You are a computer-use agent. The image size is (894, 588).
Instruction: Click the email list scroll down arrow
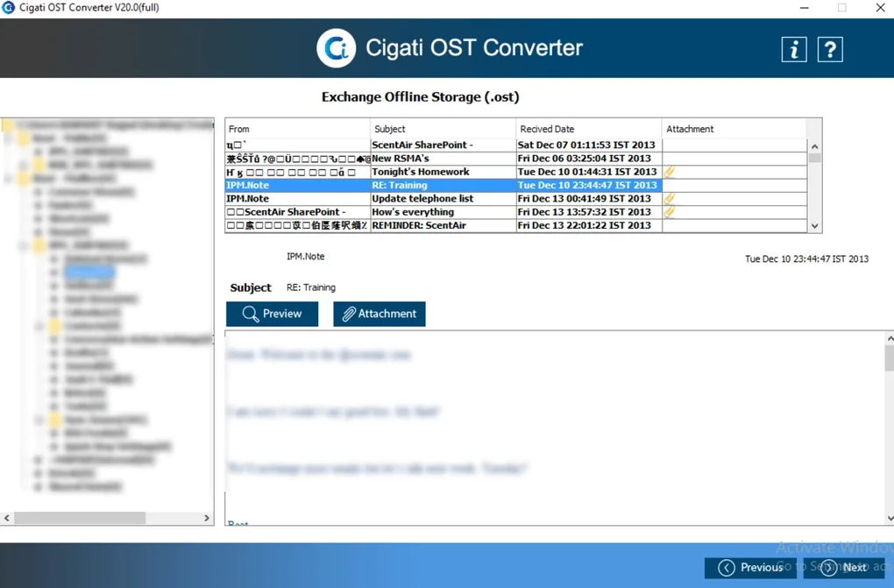coord(815,226)
